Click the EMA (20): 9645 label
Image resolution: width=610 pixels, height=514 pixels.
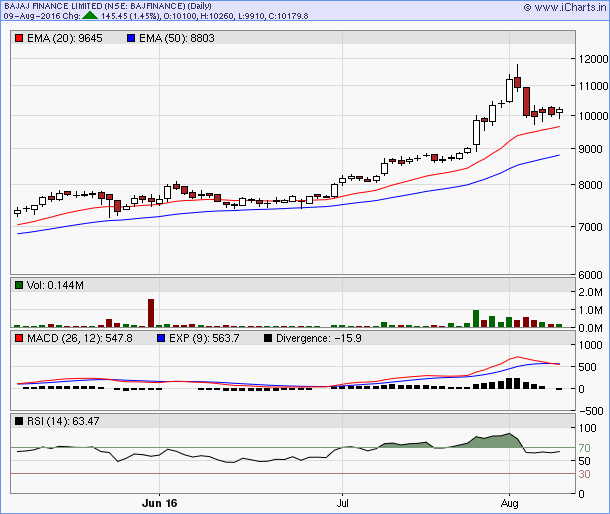(65, 38)
